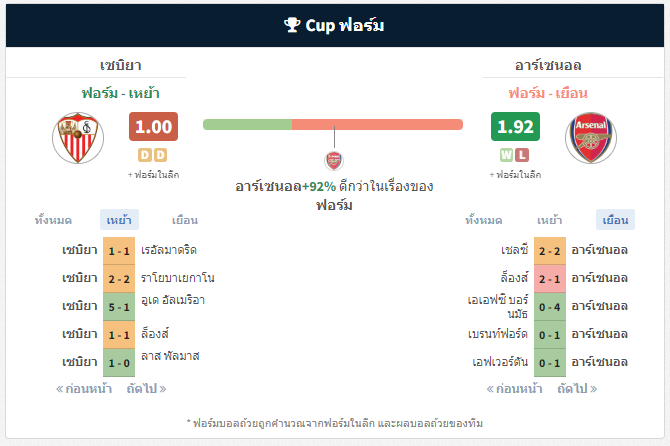Open the Sevilla 5 - 1 UD Almeria result
Image resolution: width=670 pixels, height=446 pixels.
click(119, 307)
